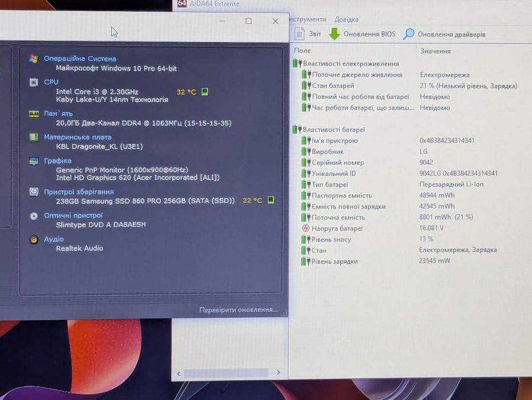Screen dimensions: 532x400
Task: Click battery icon beside Ім'я пристрою row
Action: click(x=306, y=140)
